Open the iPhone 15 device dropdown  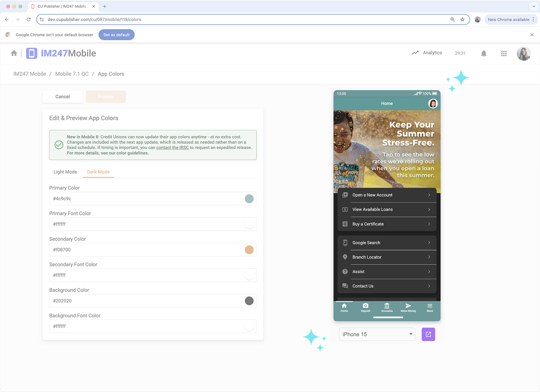click(x=377, y=334)
